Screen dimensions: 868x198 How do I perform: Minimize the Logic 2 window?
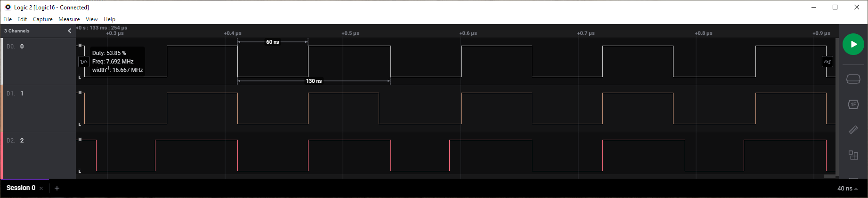point(813,7)
